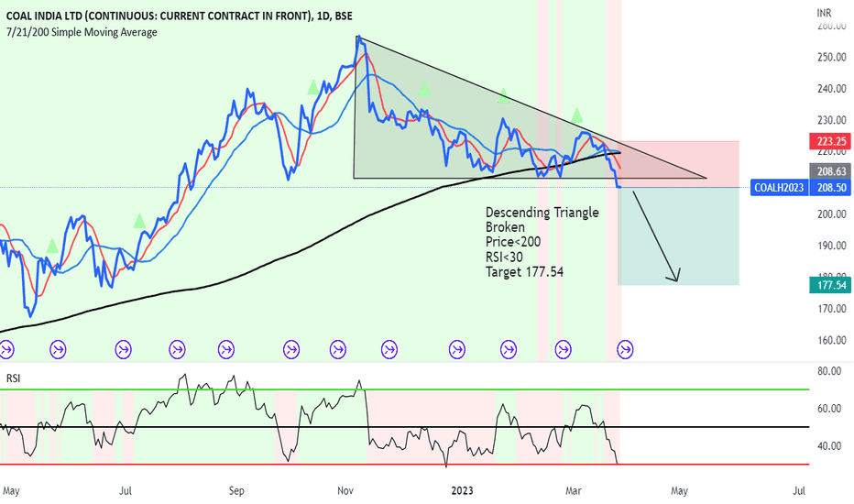Select the green short-position target zone
This screenshot has height=504, width=854.
pyautogui.click(x=678, y=236)
